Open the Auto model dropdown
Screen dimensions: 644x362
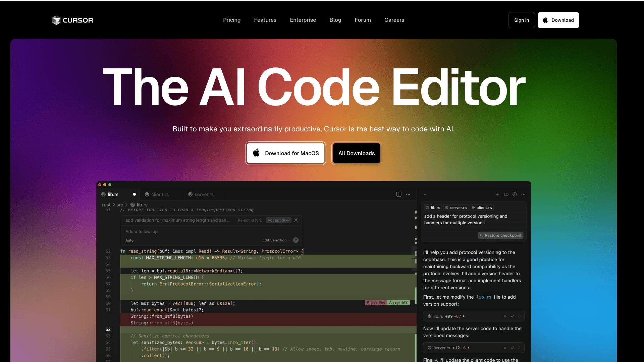click(x=131, y=240)
